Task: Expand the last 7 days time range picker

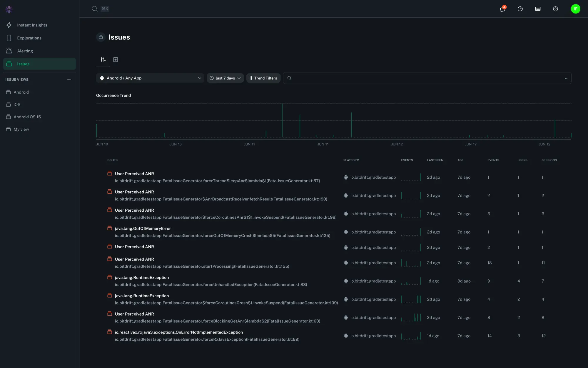Action: pyautogui.click(x=225, y=78)
